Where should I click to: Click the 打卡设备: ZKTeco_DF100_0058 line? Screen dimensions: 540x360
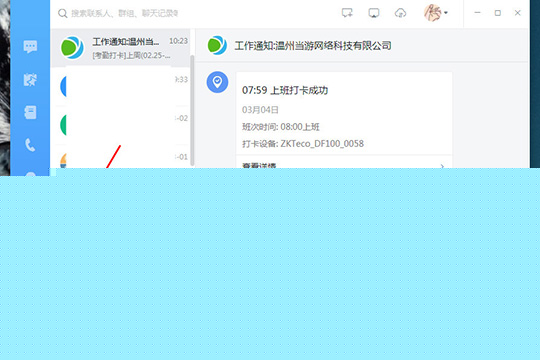click(303, 144)
